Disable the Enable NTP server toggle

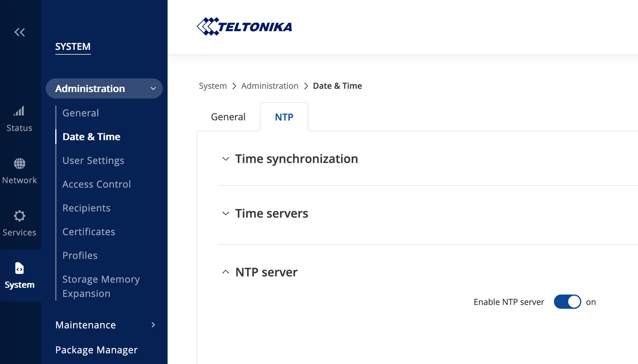(x=567, y=302)
